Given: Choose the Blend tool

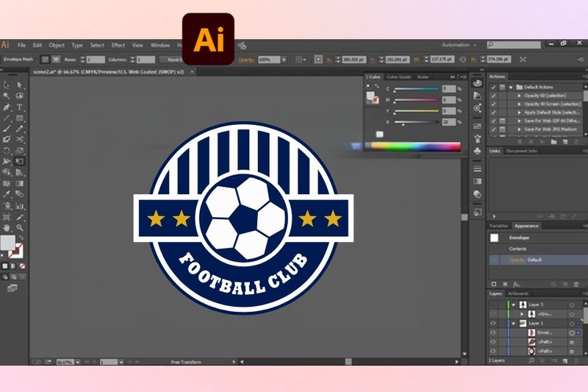Looking at the screenshot, I should 20,194.
